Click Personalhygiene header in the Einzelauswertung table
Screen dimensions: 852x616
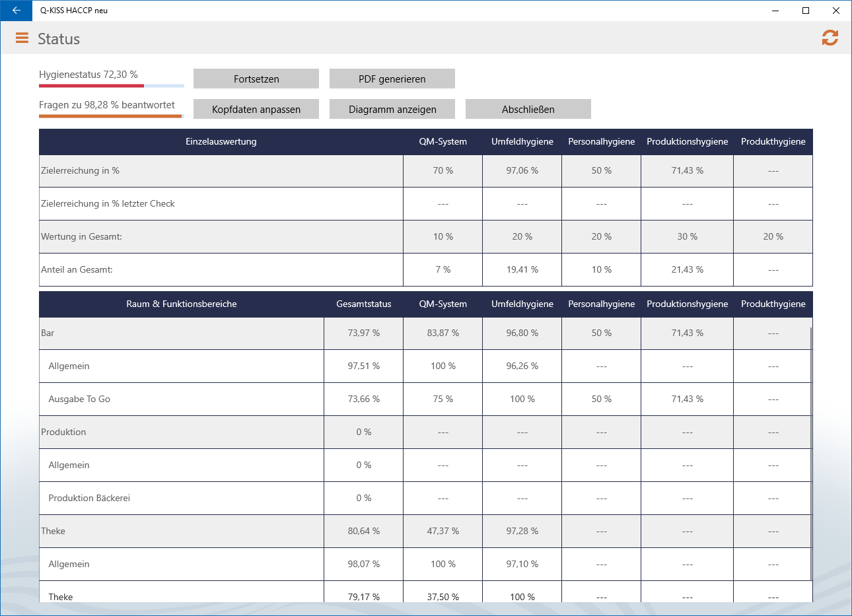tap(602, 141)
